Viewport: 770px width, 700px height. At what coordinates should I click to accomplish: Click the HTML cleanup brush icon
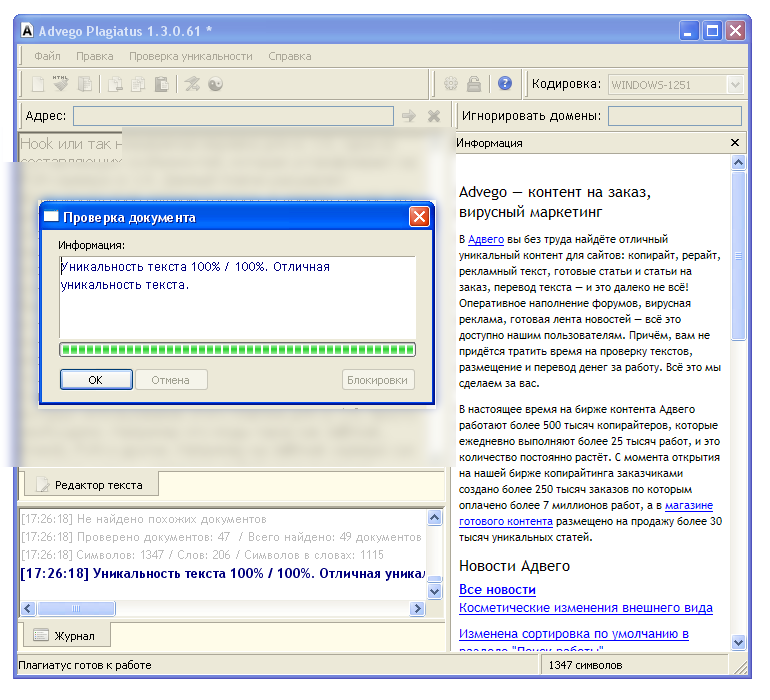pyautogui.click(x=60, y=84)
